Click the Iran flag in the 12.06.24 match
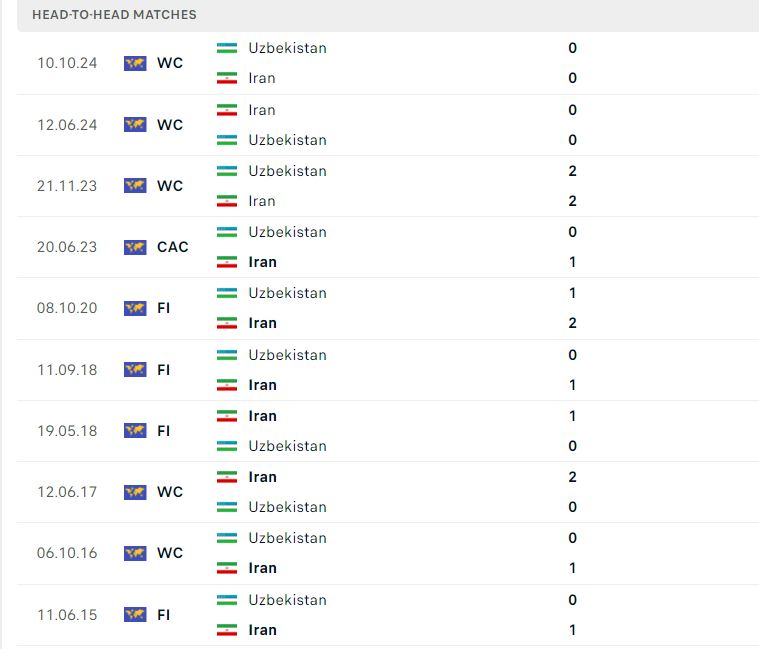759x649 pixels. (227, 110)
